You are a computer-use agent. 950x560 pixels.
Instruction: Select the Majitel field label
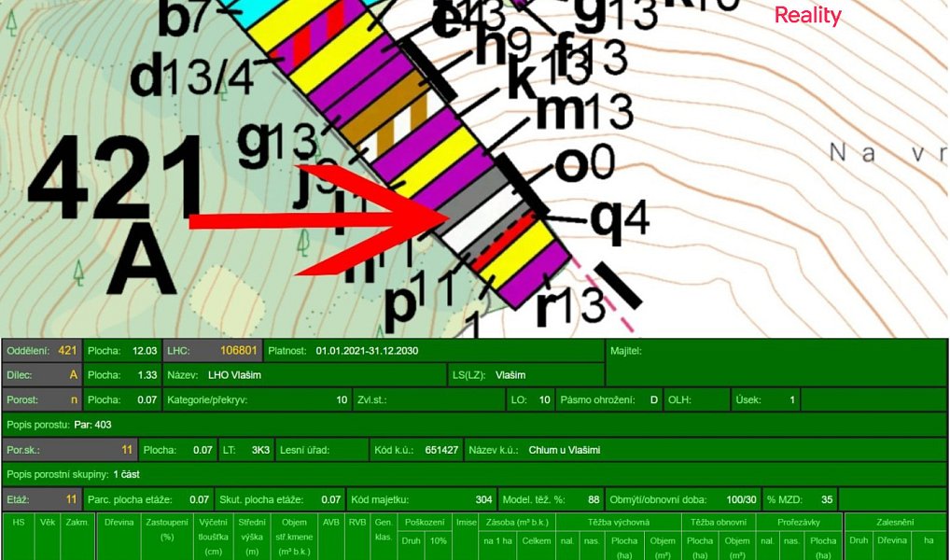click(626, 350)
